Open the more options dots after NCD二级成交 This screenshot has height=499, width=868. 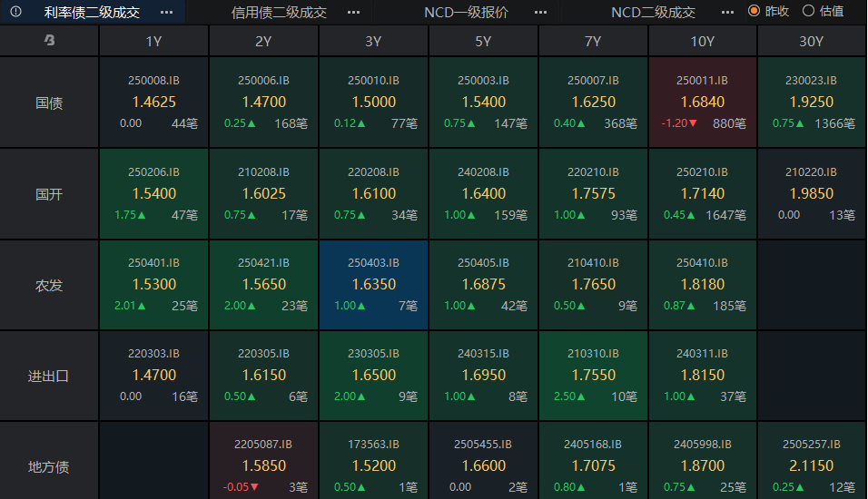point(727,12)
